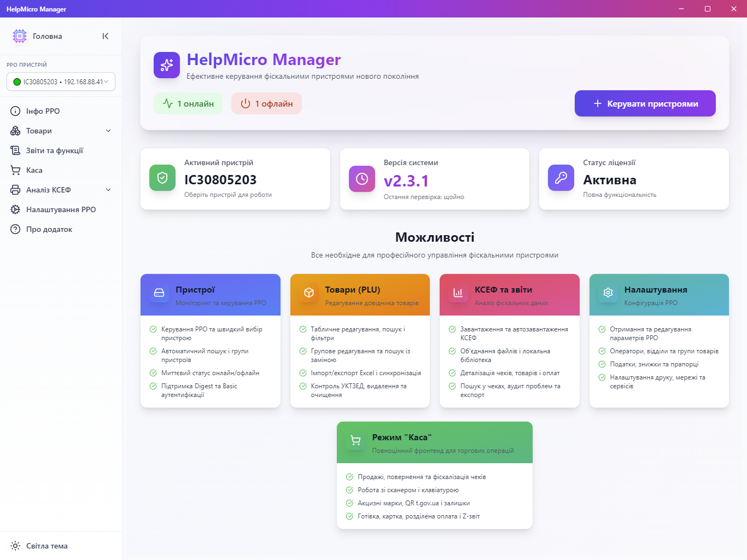Open the Пристрої feature card header
Screen dimensions: 747x560
(211, 295)
